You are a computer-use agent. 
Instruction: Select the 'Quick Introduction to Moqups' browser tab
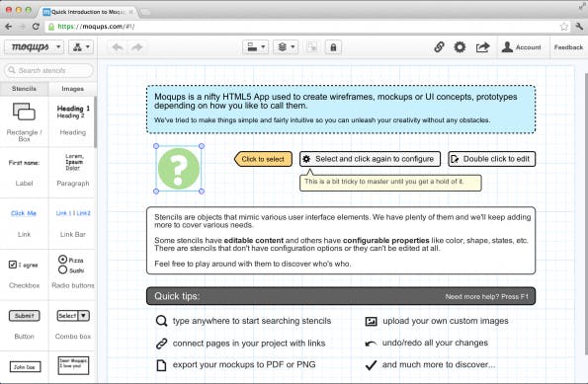tap(88, 12)
